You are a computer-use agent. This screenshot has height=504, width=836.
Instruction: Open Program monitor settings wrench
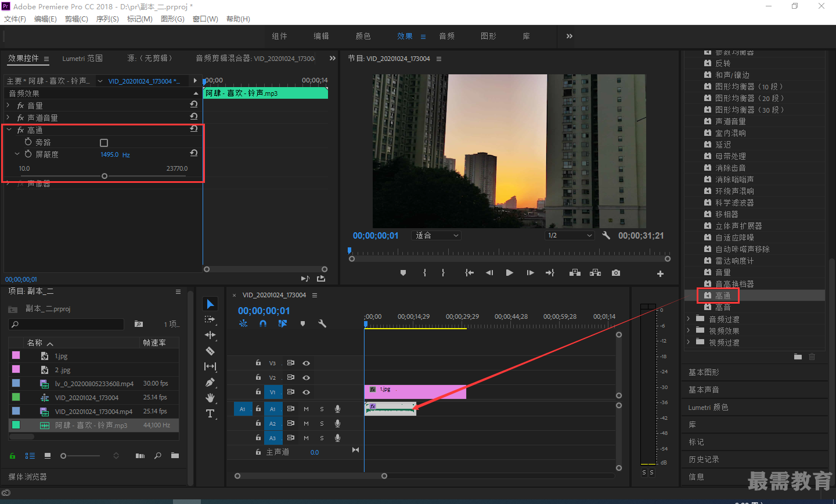(x=606, y=235)
